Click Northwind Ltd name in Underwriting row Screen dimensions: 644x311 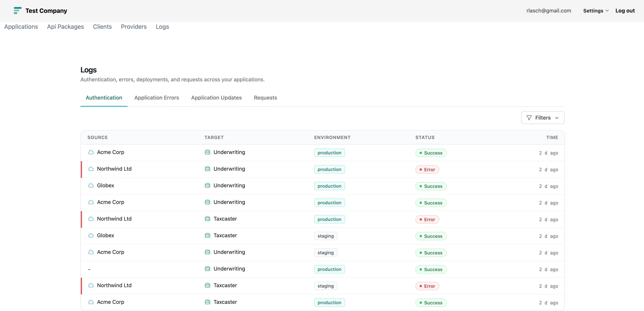pyautogui.click(x=114, y=169)
